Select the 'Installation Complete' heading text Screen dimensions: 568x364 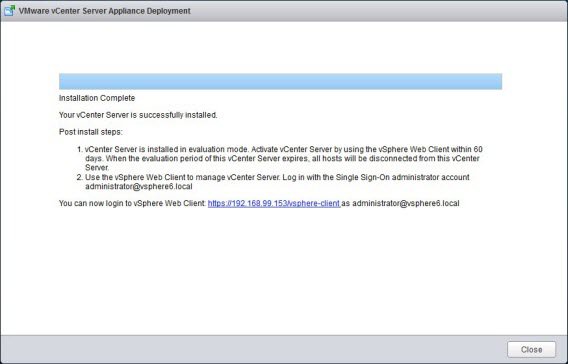(97, 98)
